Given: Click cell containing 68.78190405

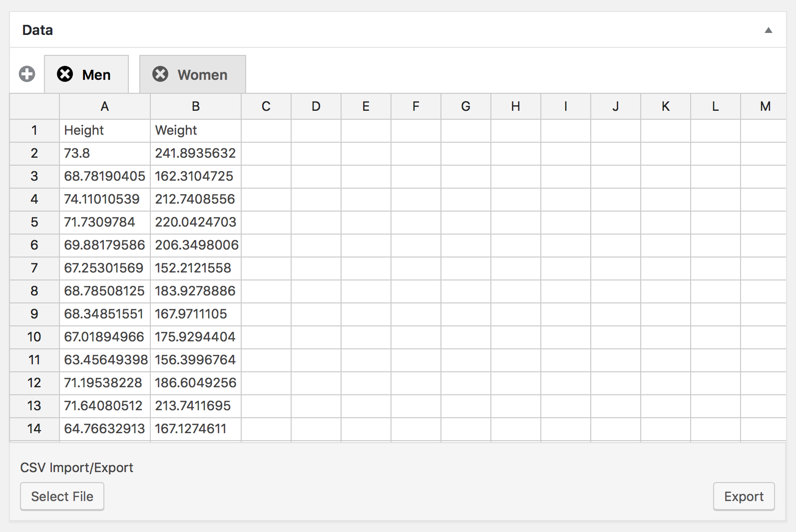Looking at the screenshot, I should click(x=105, y=177).
